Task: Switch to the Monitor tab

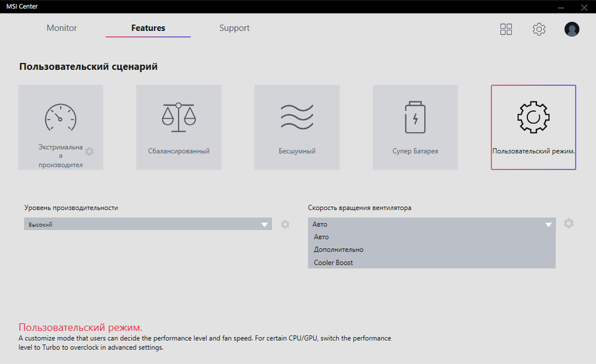Action: [61, 28]
